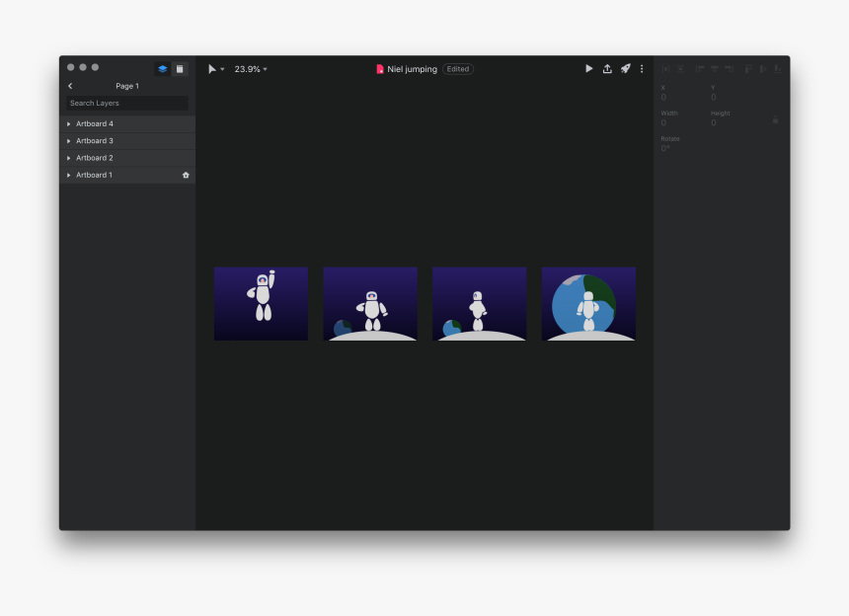Click align bottom edges icon

778,69
